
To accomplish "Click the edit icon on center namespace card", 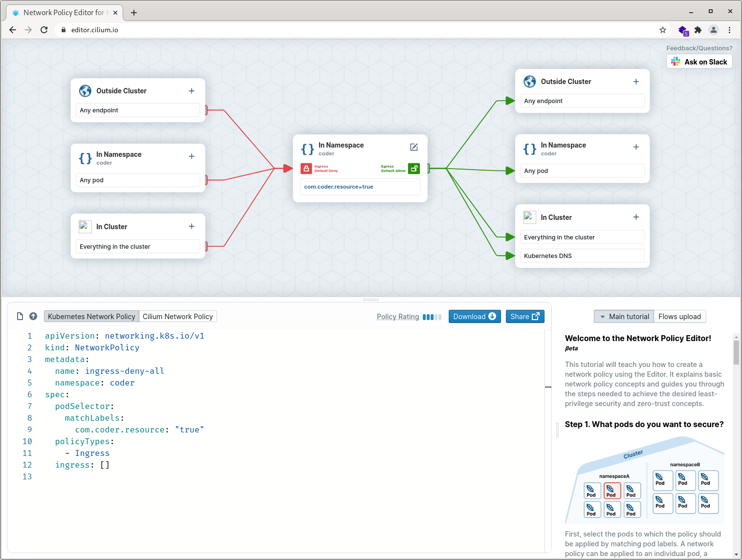I will coord(414,147).
